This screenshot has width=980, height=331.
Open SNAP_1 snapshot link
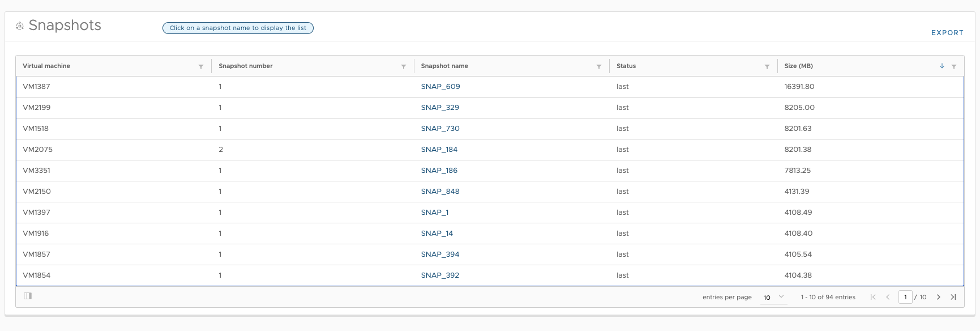(435, 213)
